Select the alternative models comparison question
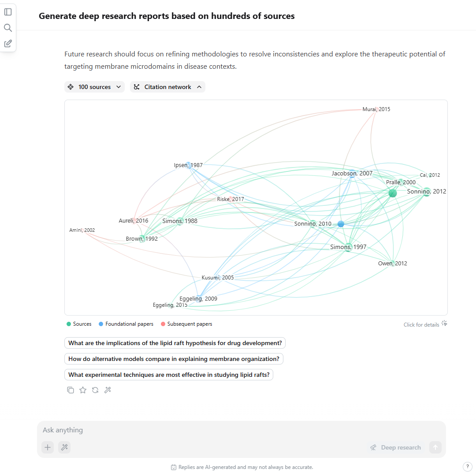 pyautogui.click(x=174, y=359)
